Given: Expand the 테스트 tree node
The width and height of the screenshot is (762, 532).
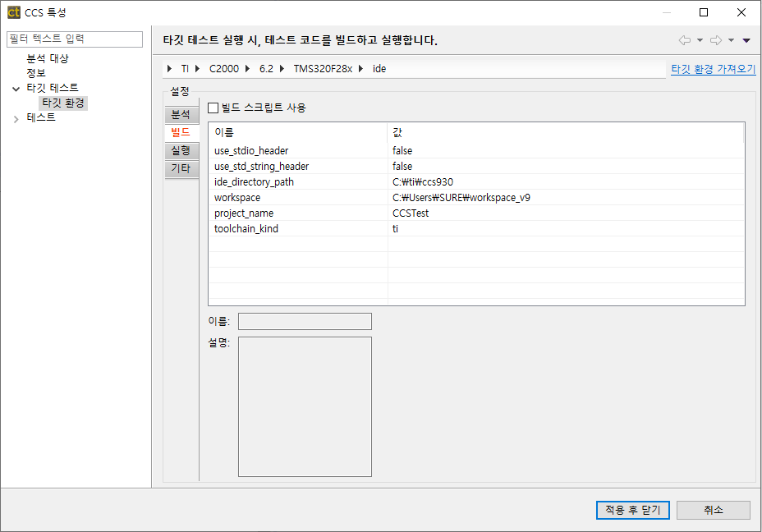Looking at the screenshot, I should click(16, 119).
